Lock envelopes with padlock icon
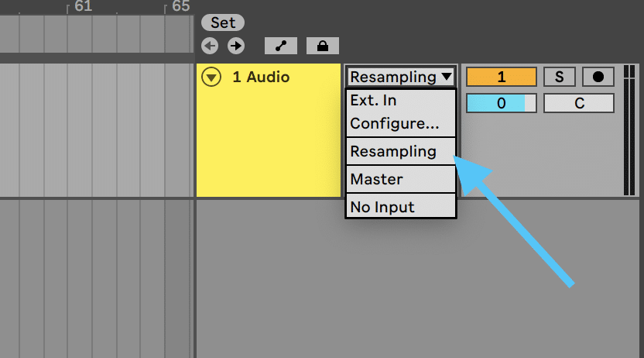The image size is (644, 358). click(323, 46)
